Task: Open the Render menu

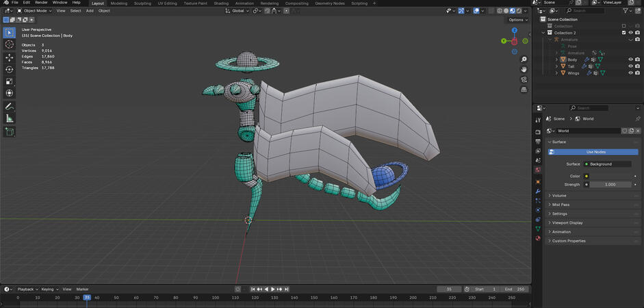Action: coord(41,3)
